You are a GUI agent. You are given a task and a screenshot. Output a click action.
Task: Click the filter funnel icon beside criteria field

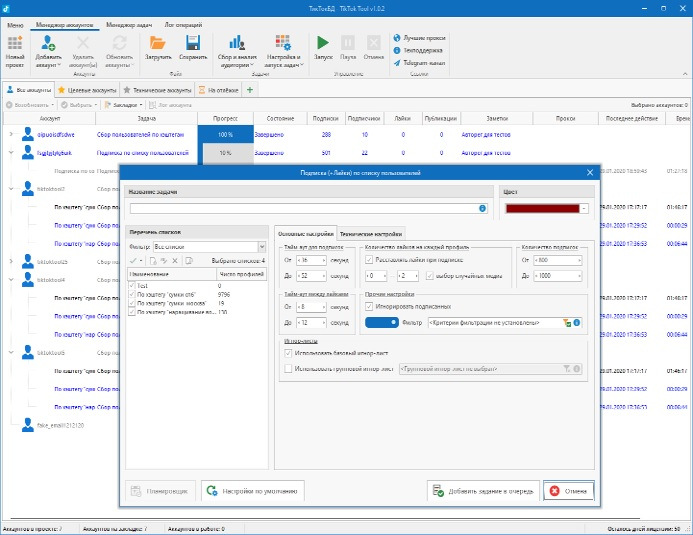coord(567,323)
